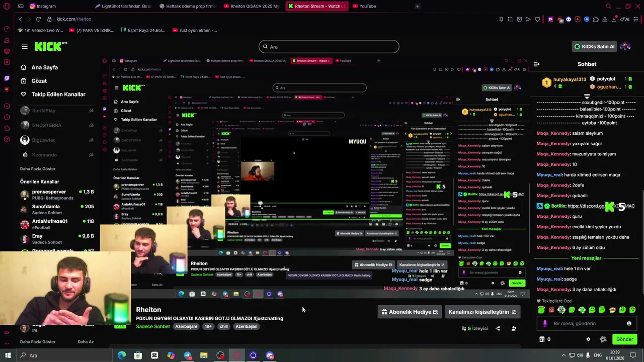Open Sadece Sohbet category link
This screenshot has width=644, height=362.
coord(153,327)
